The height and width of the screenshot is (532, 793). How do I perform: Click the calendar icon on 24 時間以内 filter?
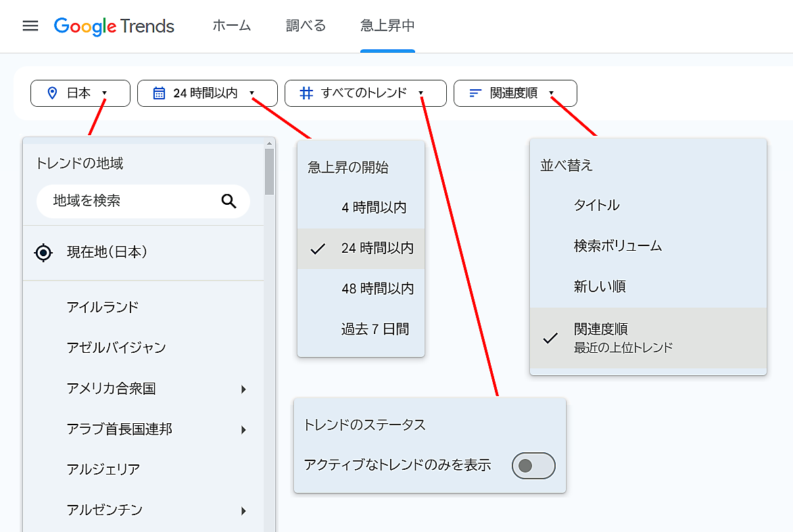coord(159,93)
